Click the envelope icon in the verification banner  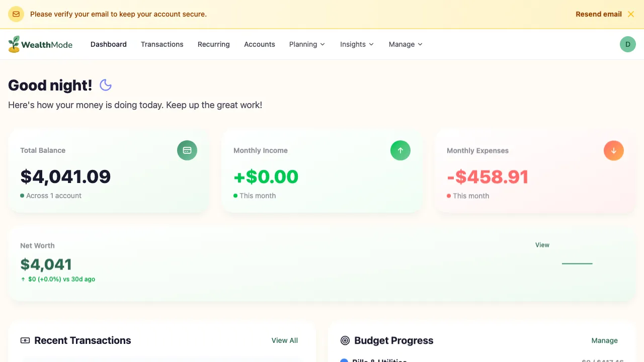[16, 14]
